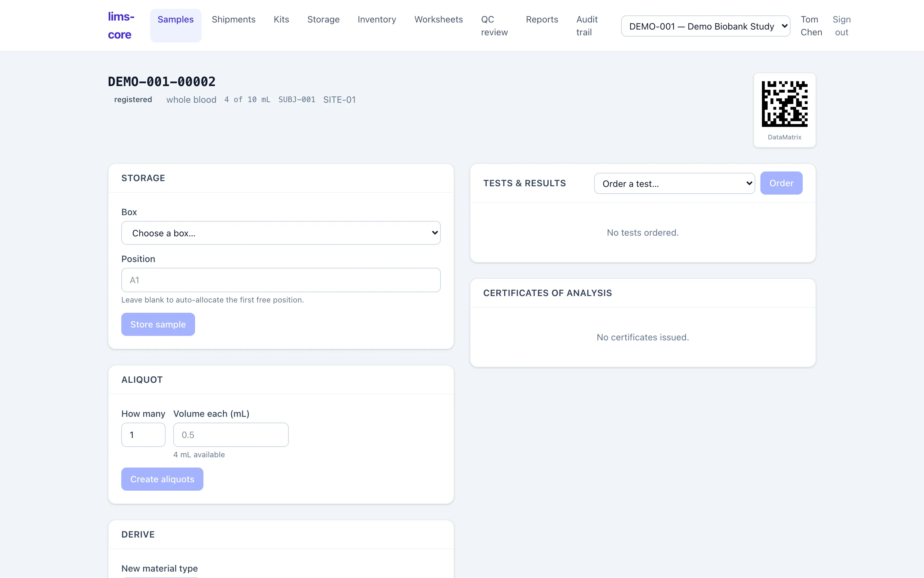Viewport: 924px width, 578px height.
Task: Focus the Volume each (mL) field
Action: coord(231,435)
